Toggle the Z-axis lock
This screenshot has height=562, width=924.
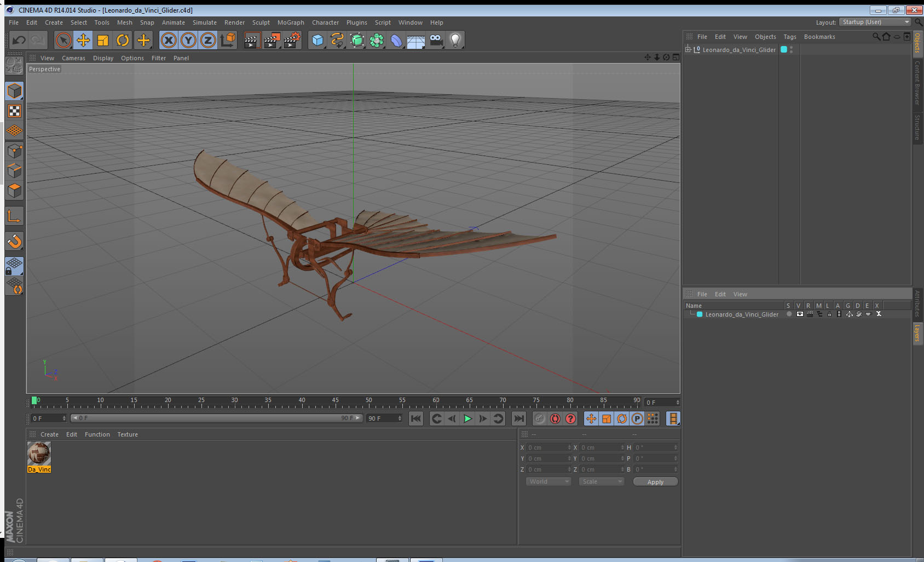pyautogui.click(x=208, y=40)
